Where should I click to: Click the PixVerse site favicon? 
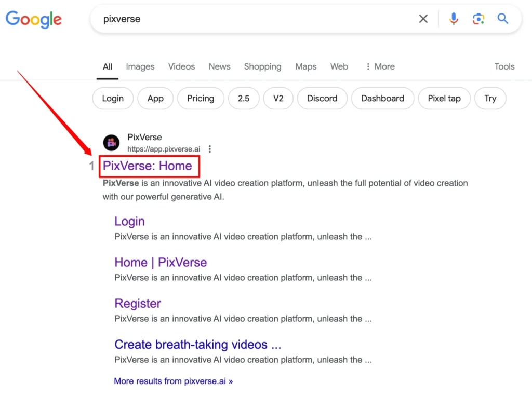(x=111, y=143)
